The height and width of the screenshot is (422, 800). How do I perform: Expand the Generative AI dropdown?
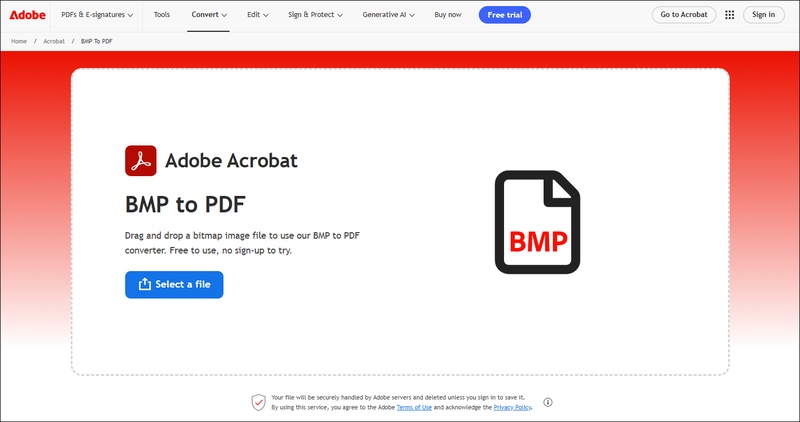(388, 15)
